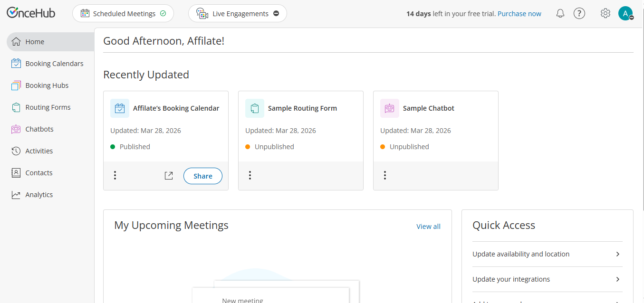Viewport: 644px width, 303px height.
Task: Open Routing Forms menu item
Action: [50, 107]
